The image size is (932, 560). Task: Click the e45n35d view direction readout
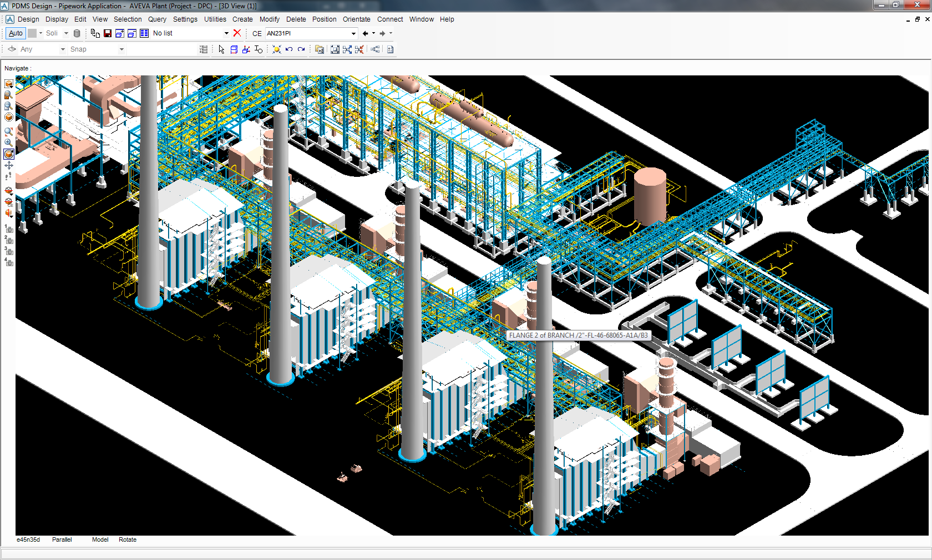28,539
